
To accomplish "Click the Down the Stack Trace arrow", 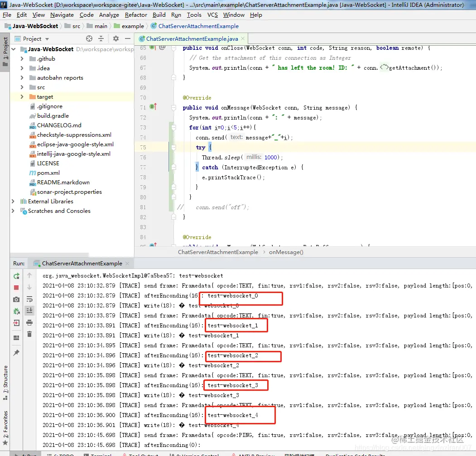I will tap(29, 287).
